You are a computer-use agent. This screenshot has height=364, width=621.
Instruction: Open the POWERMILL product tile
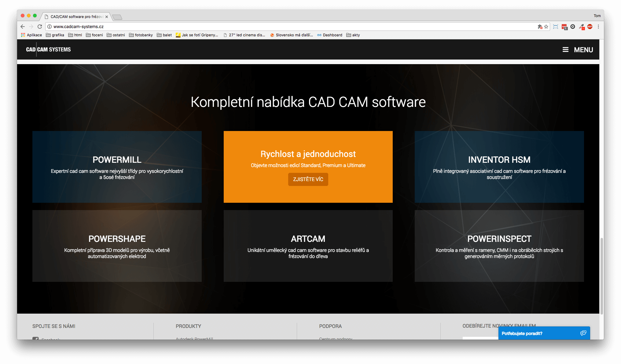point(117,167)
